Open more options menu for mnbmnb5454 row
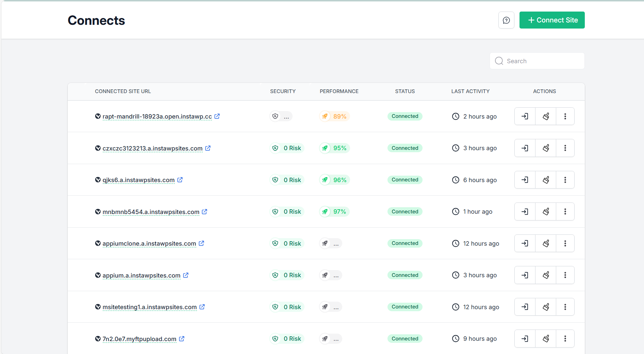Screen dimensions: 644x354 (x=565, y=212)
